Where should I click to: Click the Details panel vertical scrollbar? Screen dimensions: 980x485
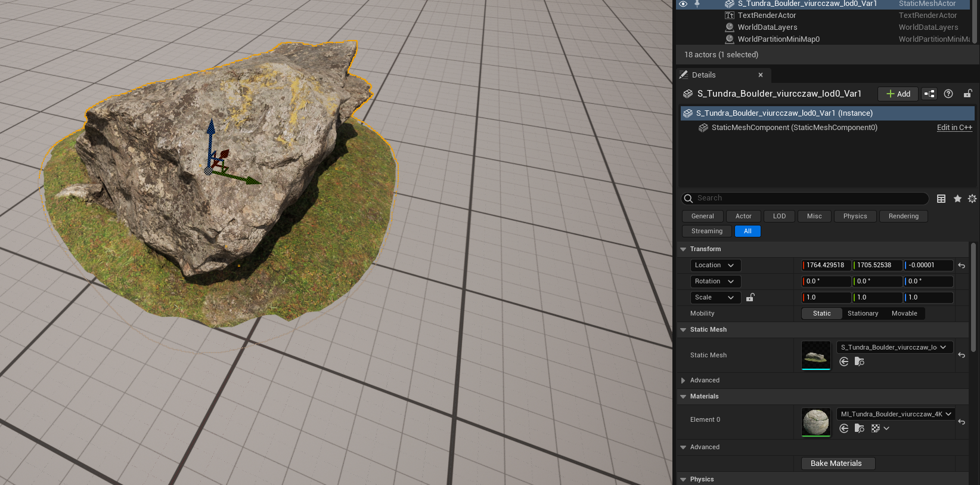[x=973, y=297]
